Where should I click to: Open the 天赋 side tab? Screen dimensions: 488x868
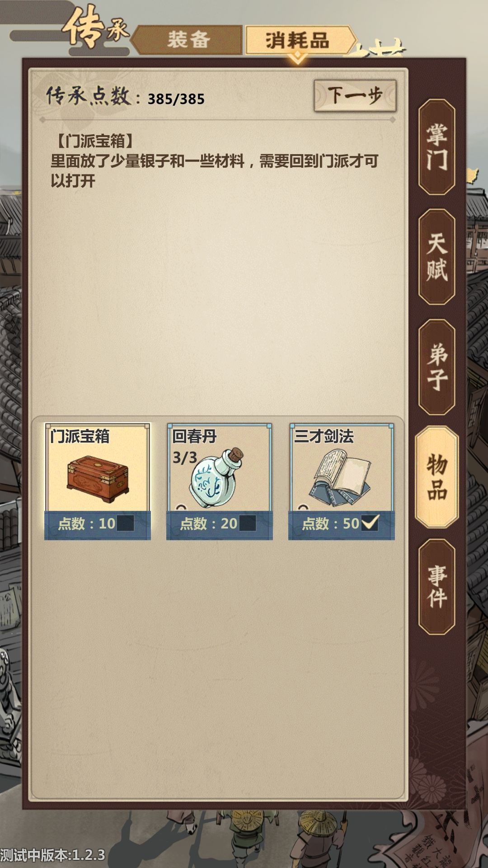pos(436,257)
